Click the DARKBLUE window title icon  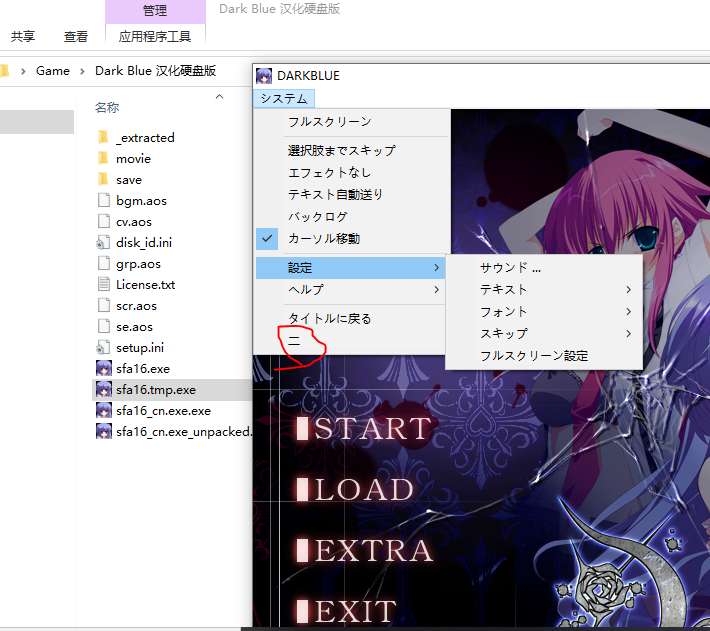coord(264,76)
